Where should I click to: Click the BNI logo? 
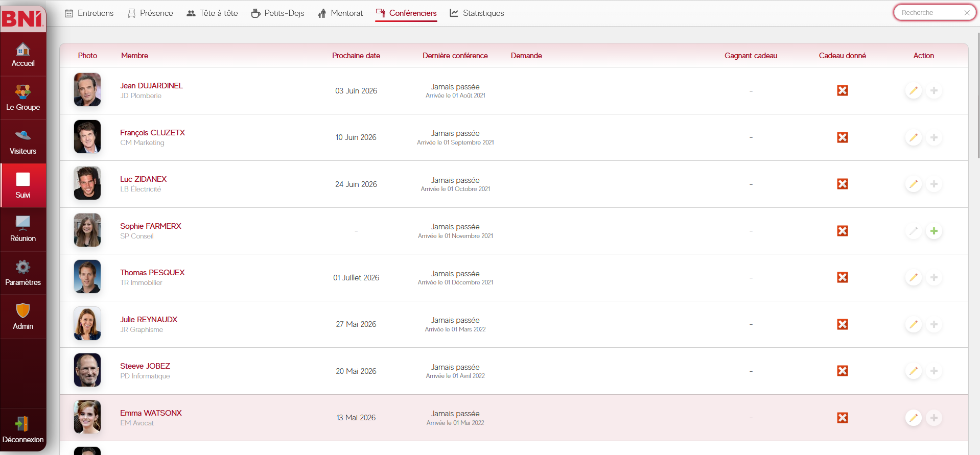22,18
